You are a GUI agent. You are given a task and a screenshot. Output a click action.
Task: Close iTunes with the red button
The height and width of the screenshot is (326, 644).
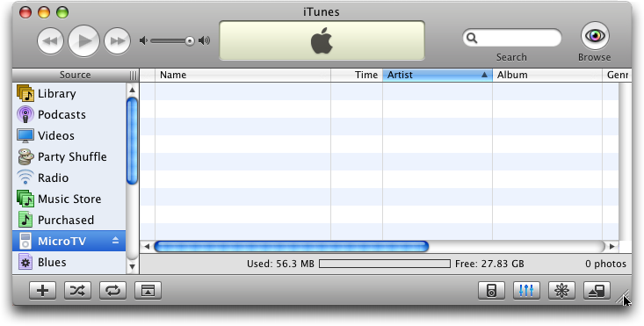click(25, 12)
